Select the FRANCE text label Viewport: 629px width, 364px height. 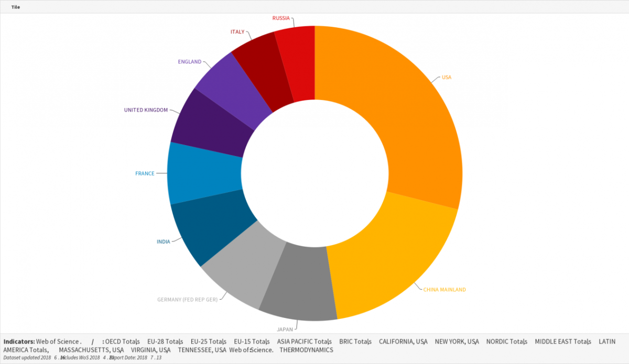tap(145, 173)
